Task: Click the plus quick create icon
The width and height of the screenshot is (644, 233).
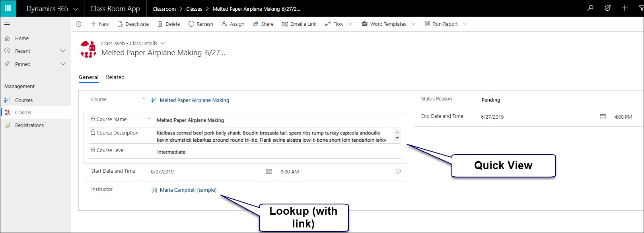Action: click(x=625, y=8)
